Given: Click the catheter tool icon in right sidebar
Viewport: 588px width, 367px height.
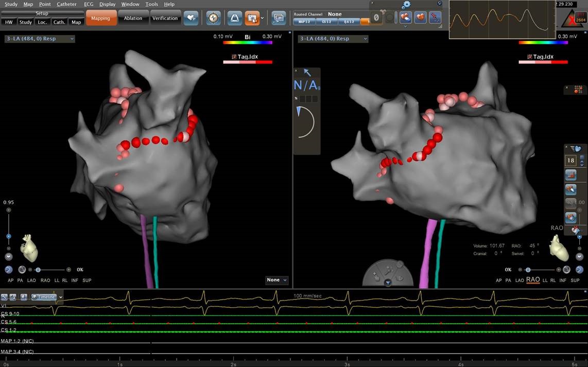Looking at the screenshot, I should coord(570,189).
